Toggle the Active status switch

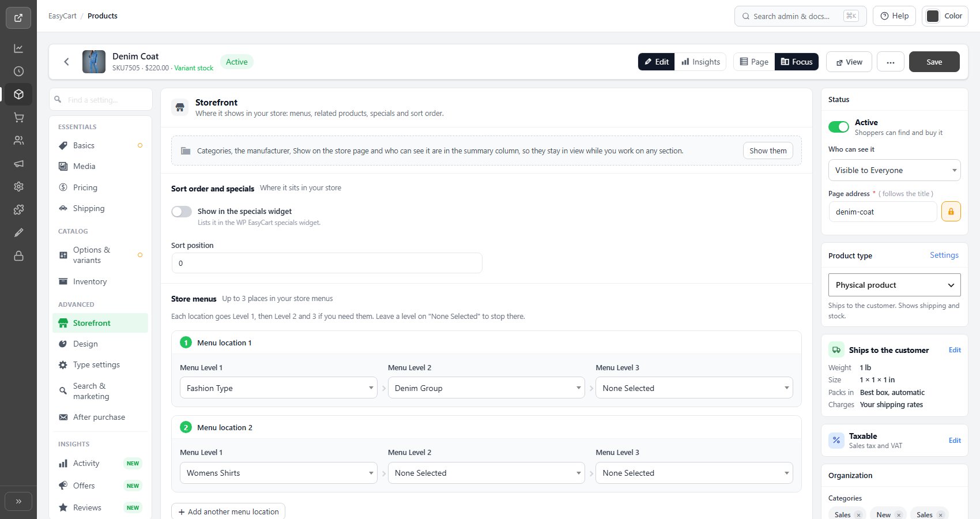pyautogui.click(x=838, y=127)
